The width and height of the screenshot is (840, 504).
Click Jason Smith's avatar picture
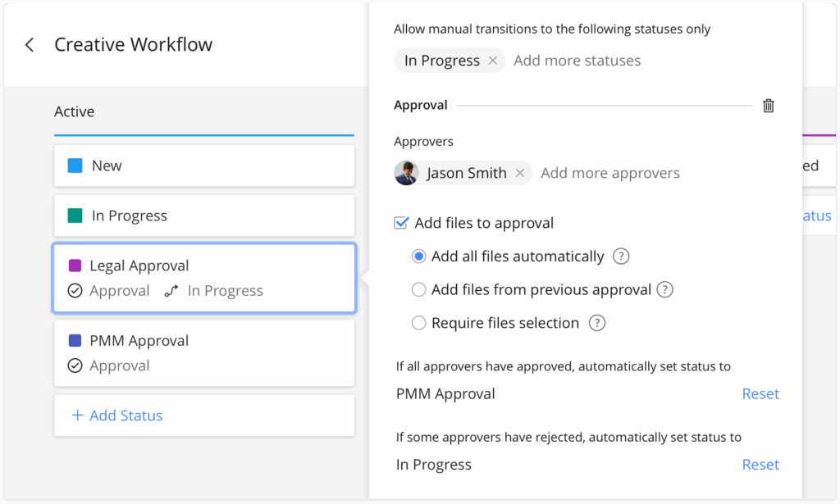coord(407,173)
